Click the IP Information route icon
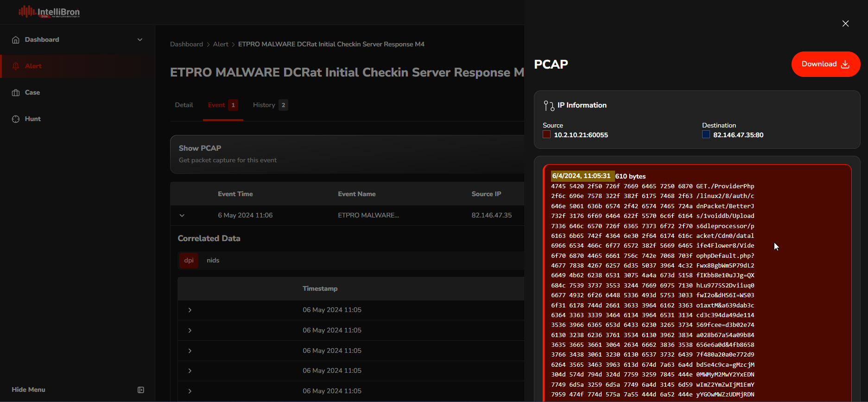The image size is (868, 402). coord(549,106)
